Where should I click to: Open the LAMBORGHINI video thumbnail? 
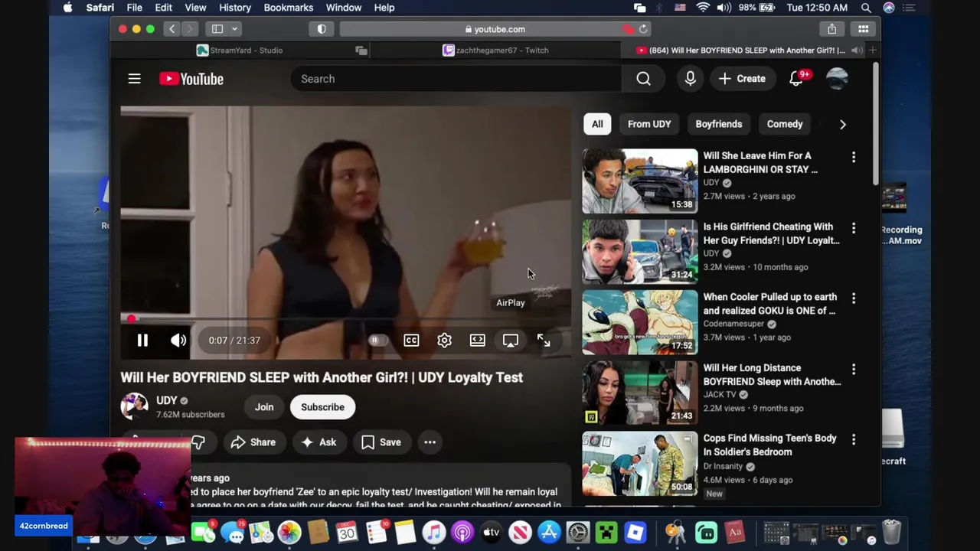coord(640,181)
